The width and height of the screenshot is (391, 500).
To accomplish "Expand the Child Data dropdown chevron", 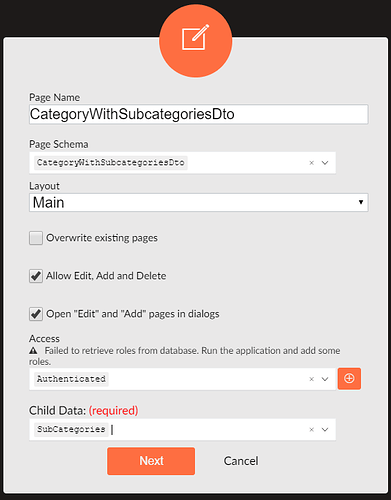I will (325, 429).
